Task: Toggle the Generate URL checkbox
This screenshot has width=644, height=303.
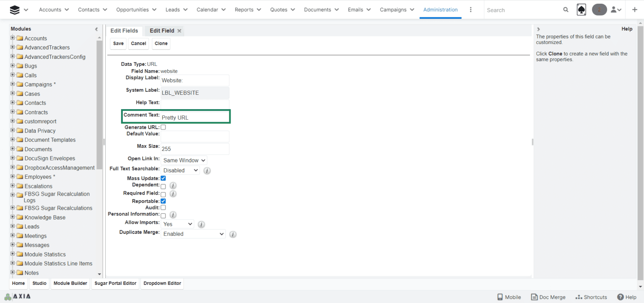Action: point(163,127)
